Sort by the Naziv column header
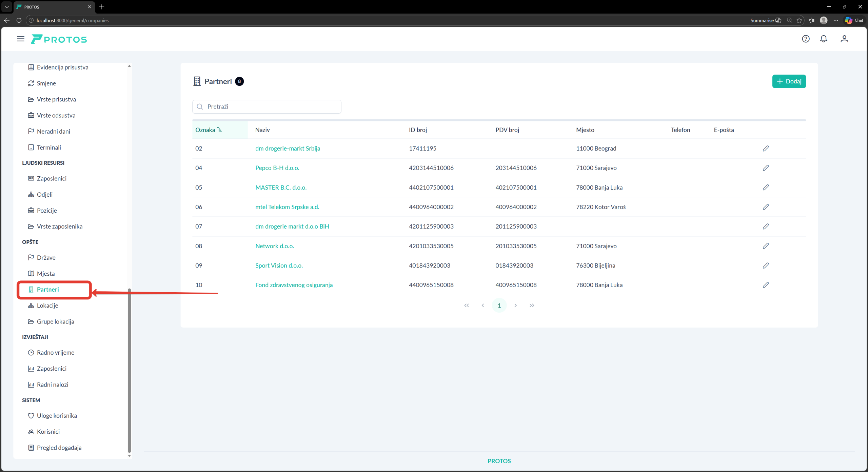The image size is (868, 472). click(x=262, y=130)
